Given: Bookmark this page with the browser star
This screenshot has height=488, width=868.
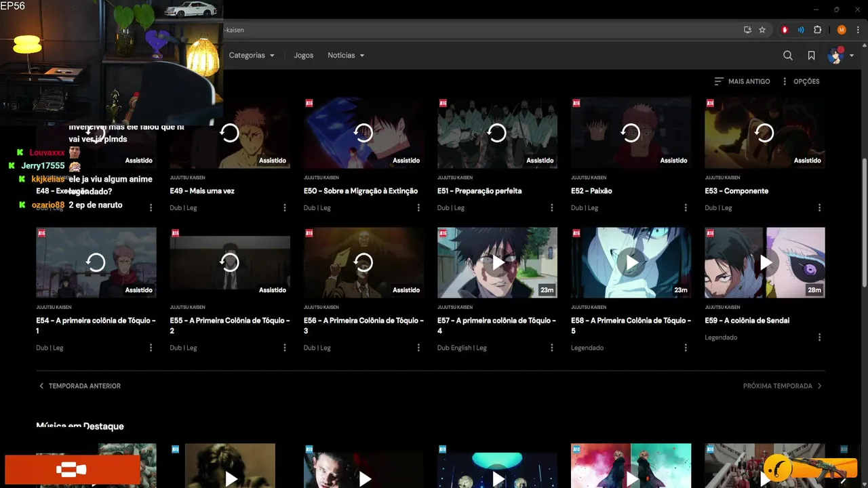Looking at the screenshot, I should 762,30.
